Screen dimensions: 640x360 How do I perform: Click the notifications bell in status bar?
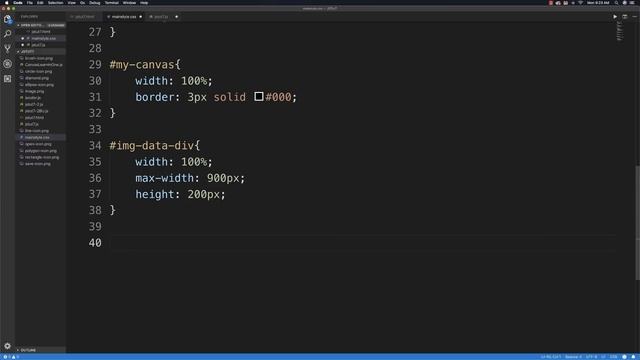[633, 357]
